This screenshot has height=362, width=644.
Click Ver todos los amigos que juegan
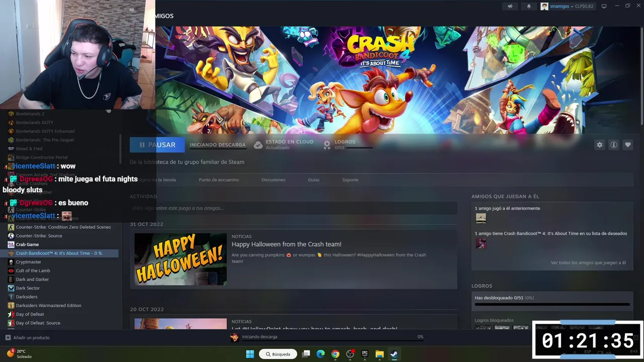[x=588, y=262]
